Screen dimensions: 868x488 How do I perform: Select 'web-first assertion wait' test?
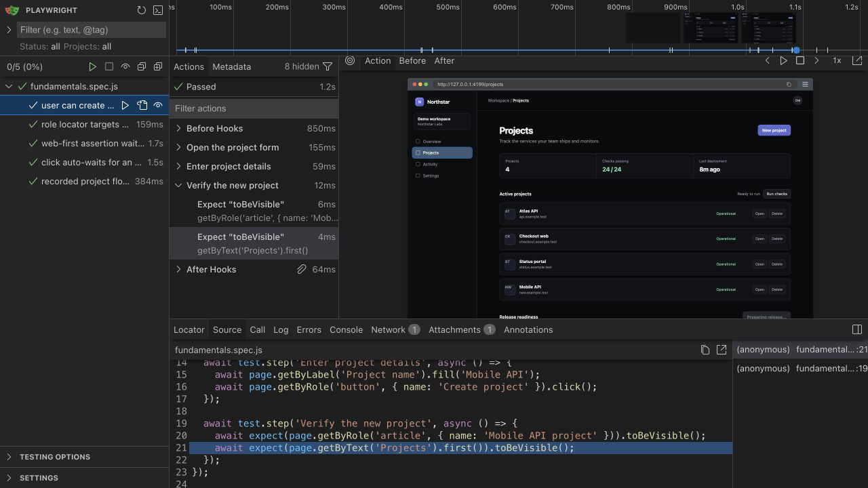pyautogui.click(x=84, y=143)
